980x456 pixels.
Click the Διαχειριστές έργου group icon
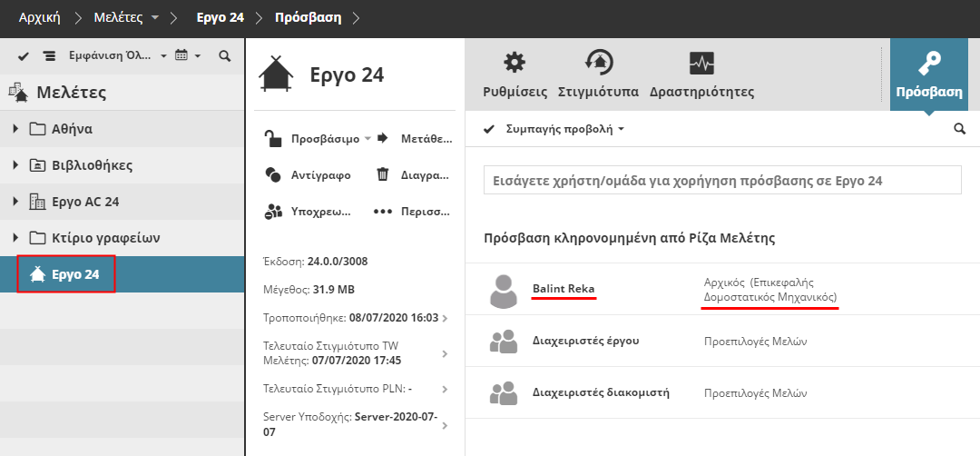pos(504,342)
